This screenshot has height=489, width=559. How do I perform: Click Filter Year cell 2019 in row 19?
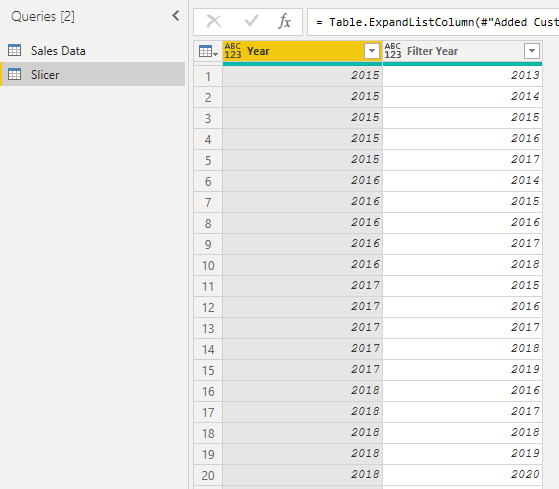pos(462,454)
